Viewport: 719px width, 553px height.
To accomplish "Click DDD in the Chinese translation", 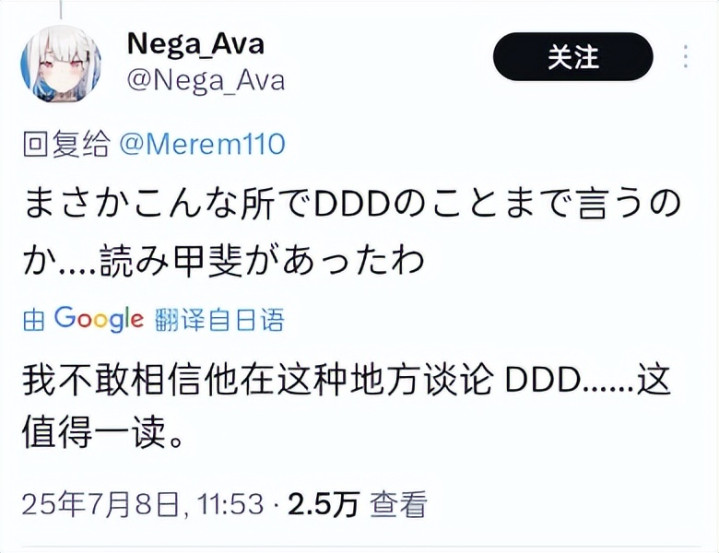I will click(x=542, y=380).
